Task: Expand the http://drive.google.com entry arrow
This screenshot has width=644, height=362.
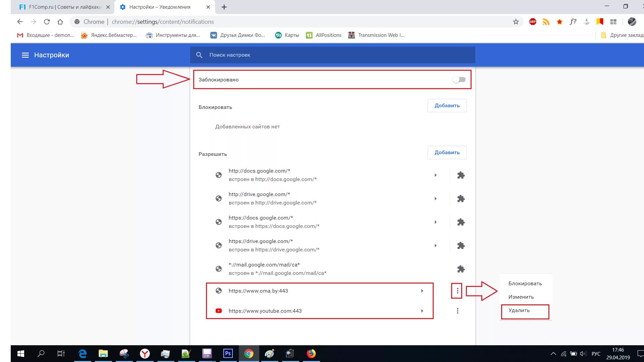Action: (x=435, y=199)
